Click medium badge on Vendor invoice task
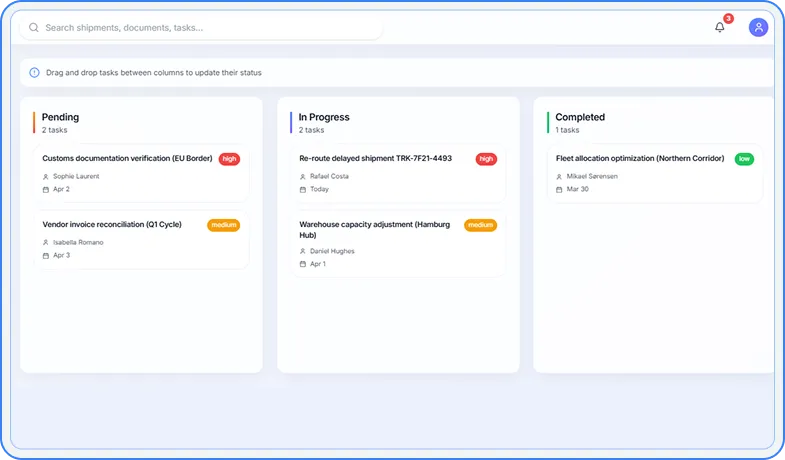 223,225
